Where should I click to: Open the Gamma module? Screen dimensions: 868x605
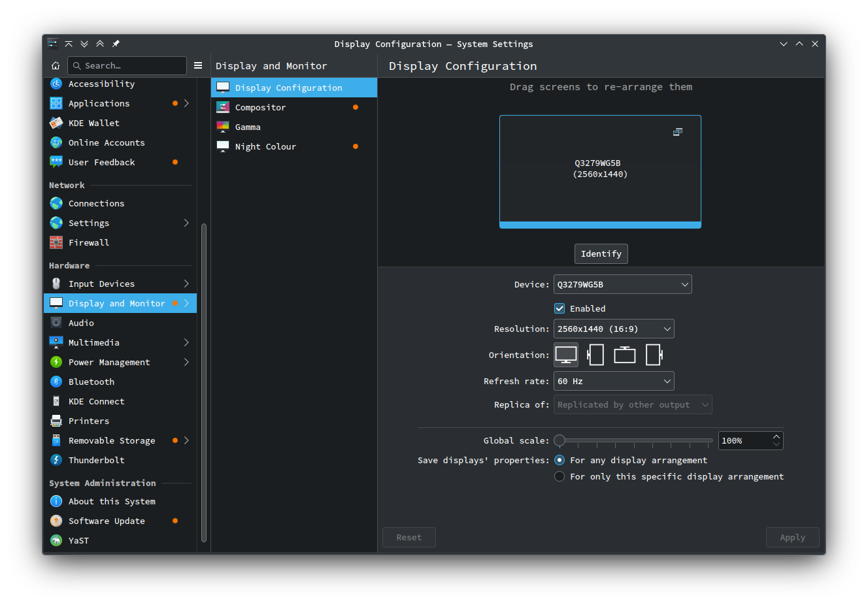[294, 127]
